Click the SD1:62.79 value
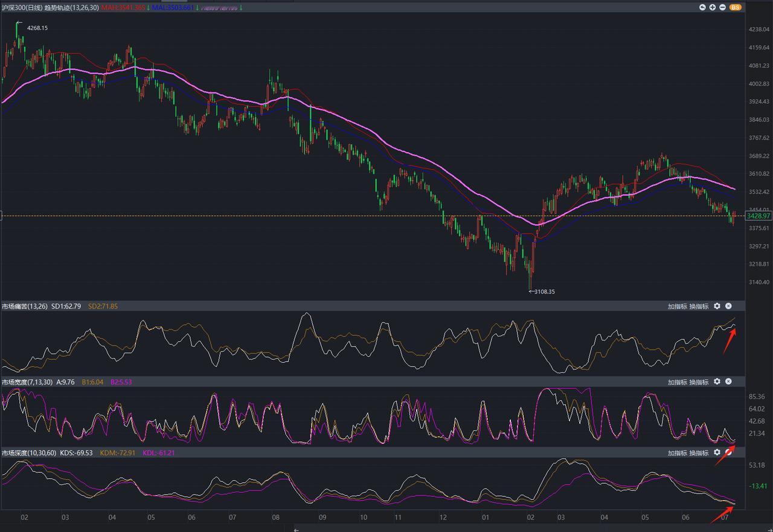The width and height of the screenshot is (773, 532). tap(66, 307)
